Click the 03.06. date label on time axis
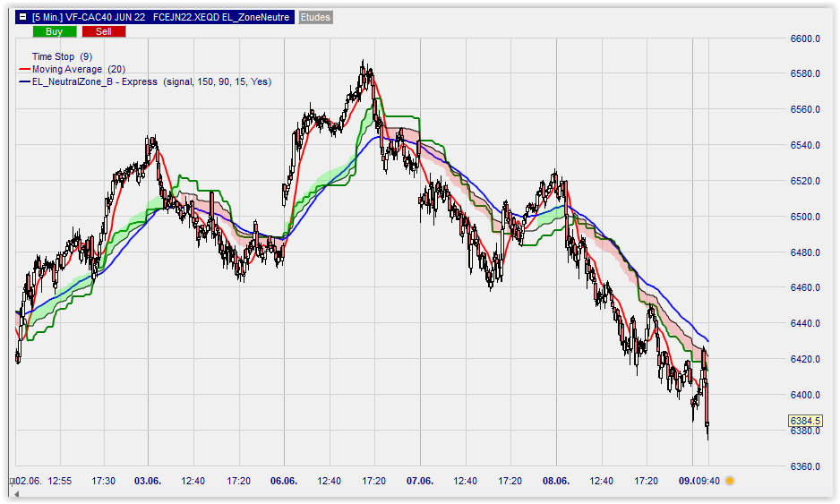 pyautogui.click(x=148, y=481)
